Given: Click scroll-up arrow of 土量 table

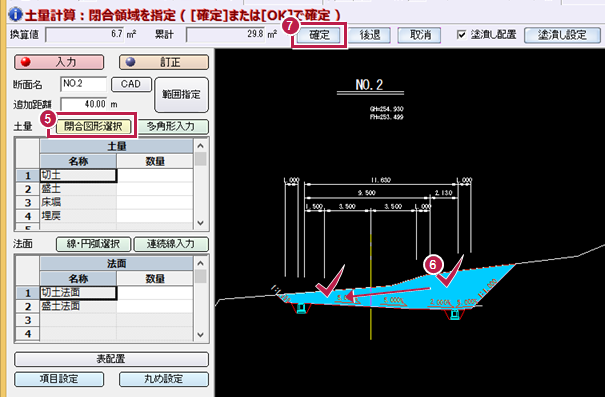Looking at the screenshot, I should pyautogui.click(x=200, y=146).
